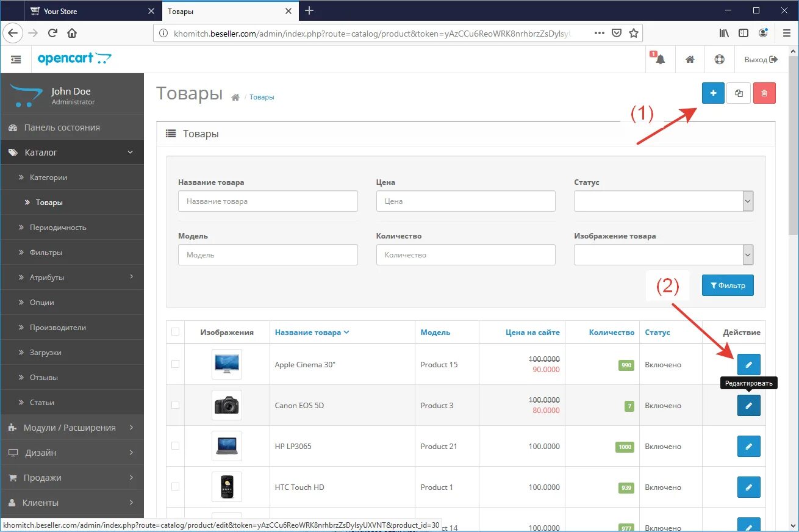The height and width of the screenshot is (532, 799).
Task: Click the home icon in OpenCart header
Action: coord(690,59)
